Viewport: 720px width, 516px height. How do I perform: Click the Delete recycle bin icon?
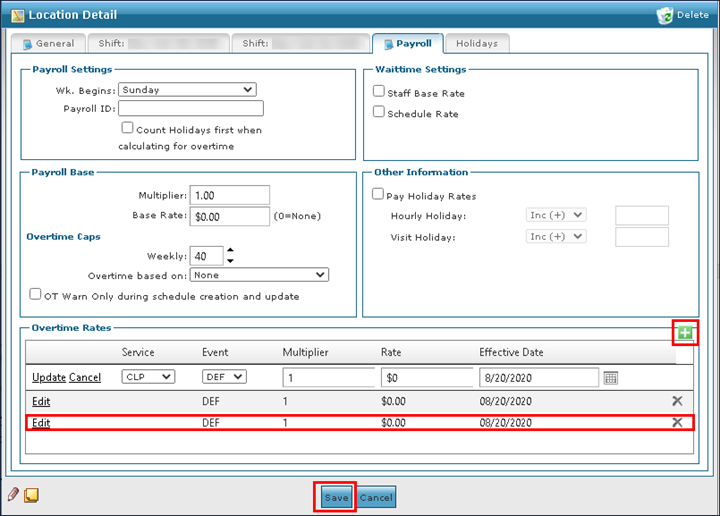(x=665, y=15)
